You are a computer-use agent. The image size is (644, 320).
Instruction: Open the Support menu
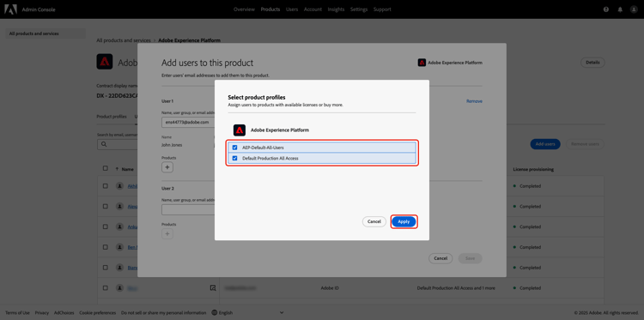coord(382,9)
